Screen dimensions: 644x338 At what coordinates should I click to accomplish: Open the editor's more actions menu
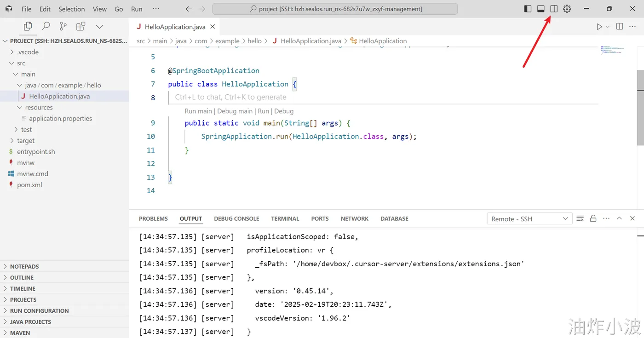[x=633, y=27]
